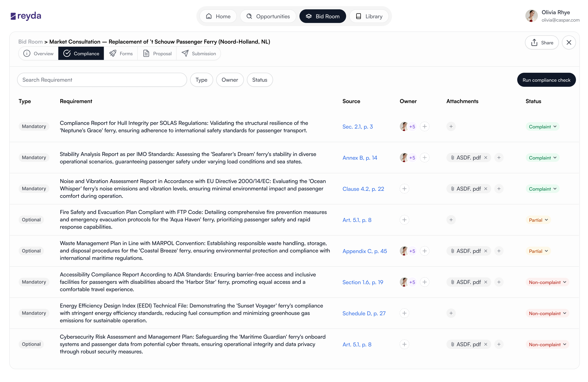
Task: Add attachment to Fire Safety Plan row
Action: click(451, 220)
